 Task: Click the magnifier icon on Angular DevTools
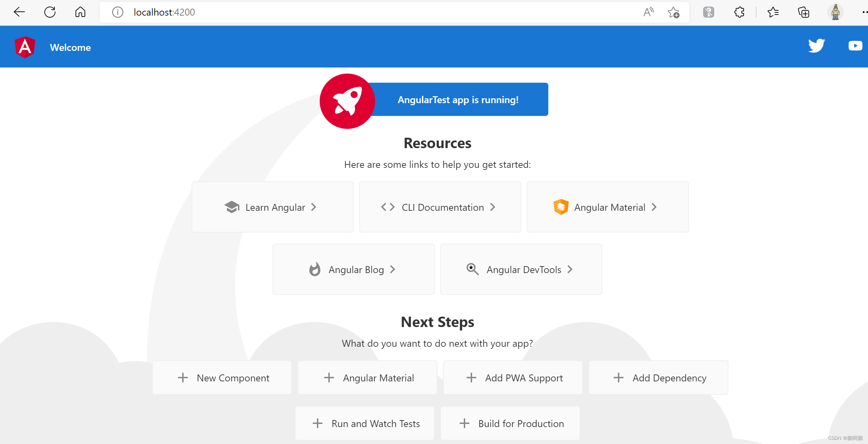(472, 269)
